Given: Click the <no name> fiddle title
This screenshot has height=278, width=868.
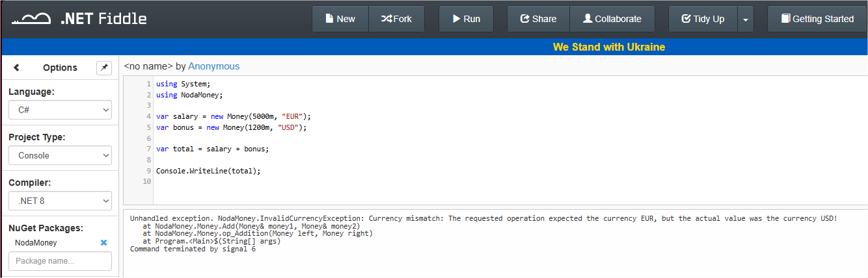Looking at the screenshot, I should point(148,66).
